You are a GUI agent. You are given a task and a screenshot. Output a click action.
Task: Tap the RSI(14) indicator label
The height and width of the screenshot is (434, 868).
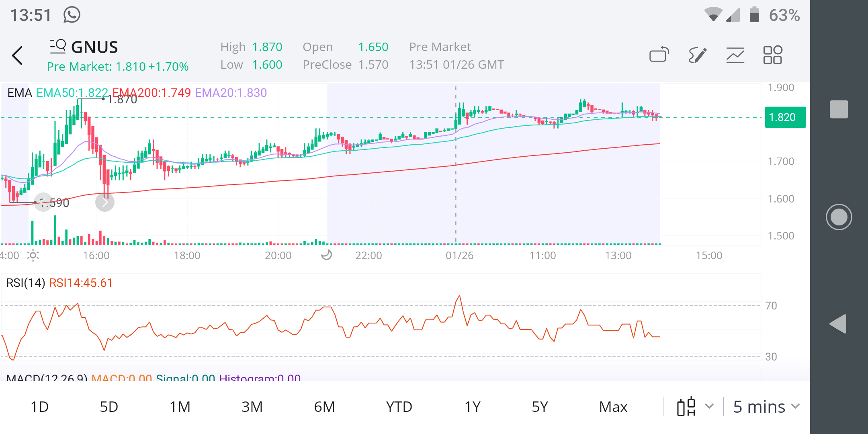pos(26,283)
